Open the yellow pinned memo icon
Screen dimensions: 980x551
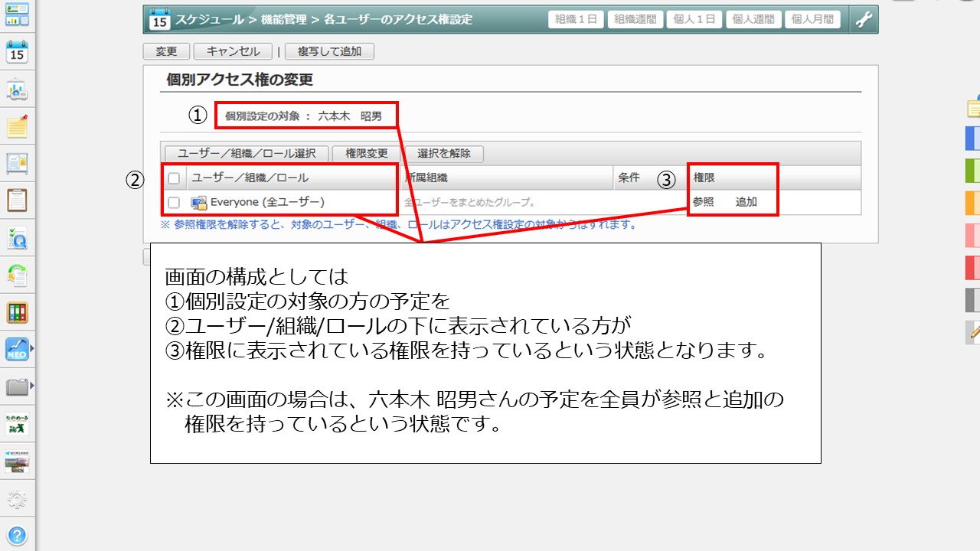click(x=17, y=126)
